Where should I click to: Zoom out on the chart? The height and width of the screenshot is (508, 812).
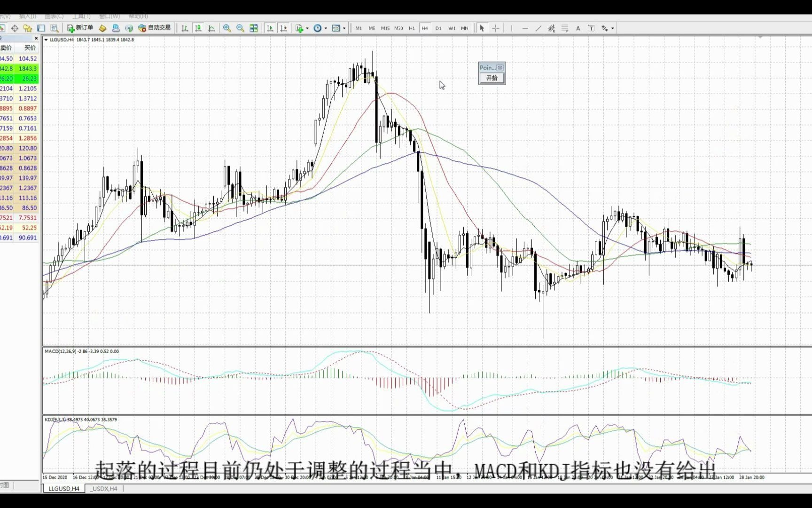[240, 28]
